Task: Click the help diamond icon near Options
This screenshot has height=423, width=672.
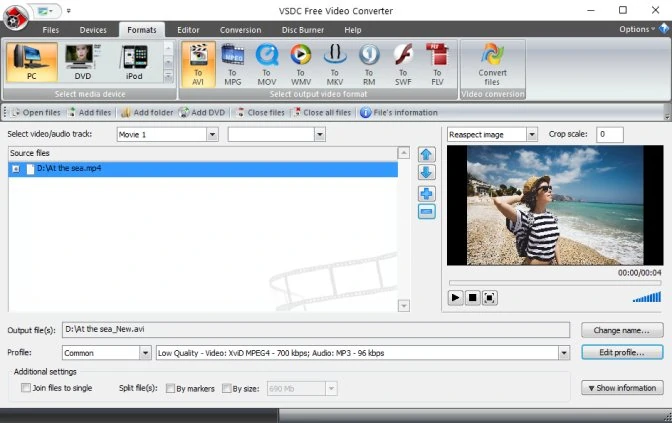Action: 664,29
